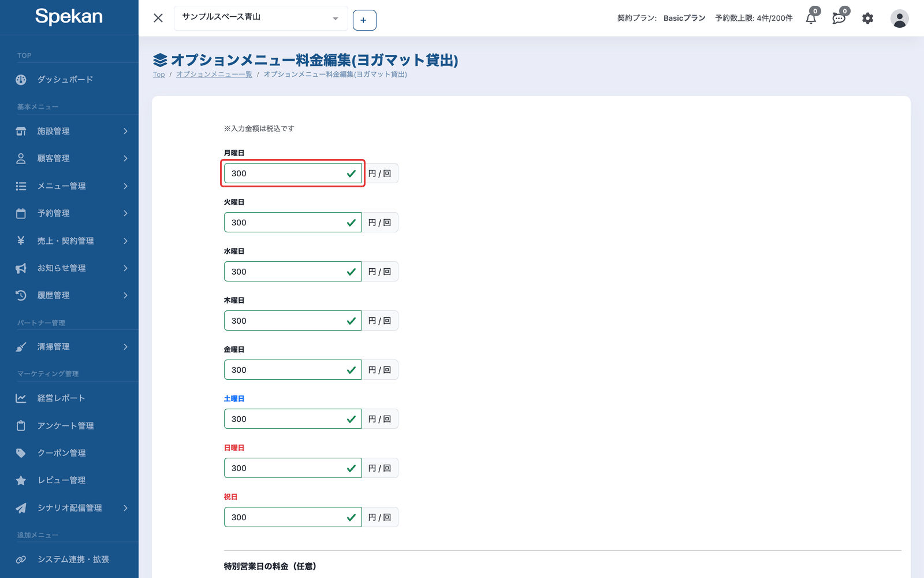Open レビュー管理 in the sidebar

(x=69, y=480)
